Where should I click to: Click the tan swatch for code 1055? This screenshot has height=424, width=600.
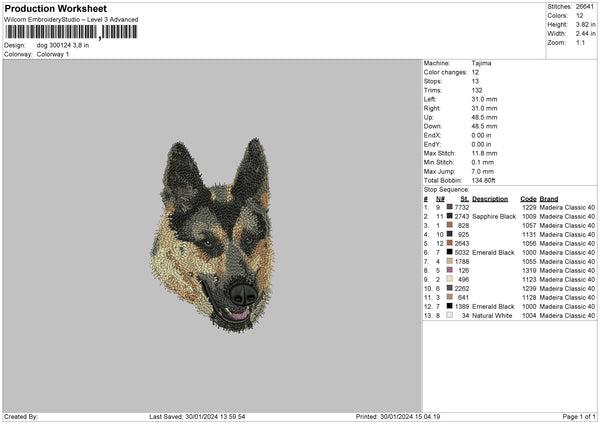450,261
